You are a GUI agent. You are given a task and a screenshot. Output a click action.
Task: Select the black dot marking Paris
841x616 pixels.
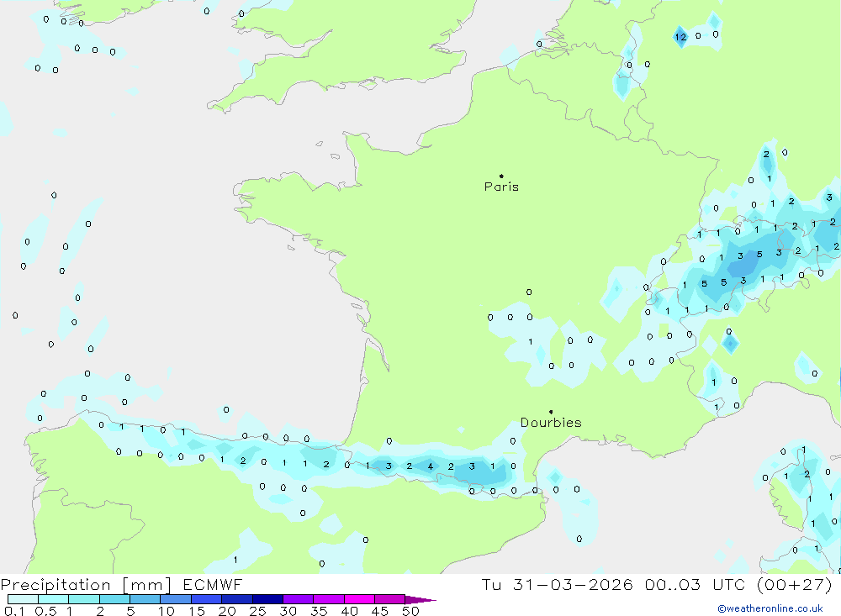pyautogui.click(x=501, y=176)
